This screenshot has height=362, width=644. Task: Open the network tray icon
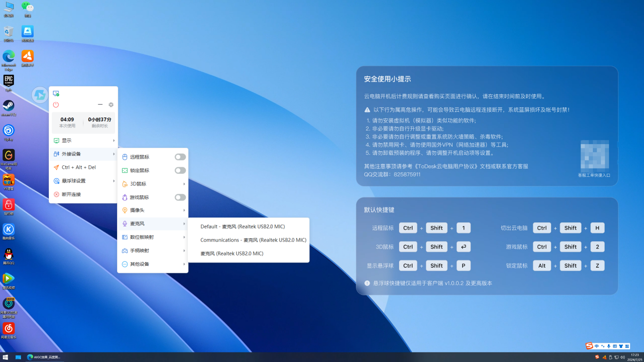tap(617, 357)
